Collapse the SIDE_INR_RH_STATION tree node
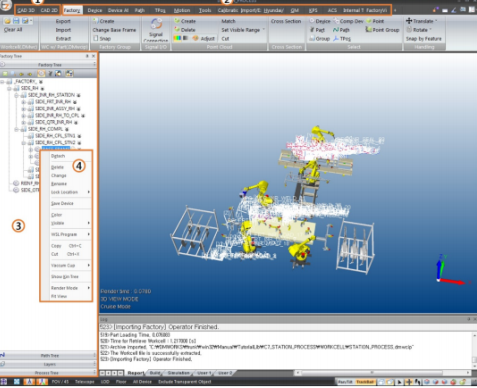Screen dimensions: 477x388 click(x=16, y=95)
